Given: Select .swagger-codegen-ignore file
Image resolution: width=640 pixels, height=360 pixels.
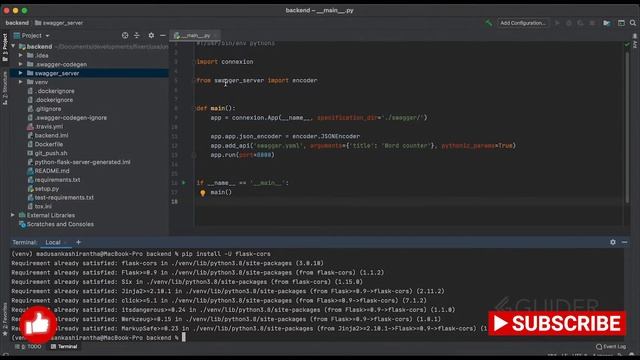Looking at the screenshot, I should coord(67,118).
